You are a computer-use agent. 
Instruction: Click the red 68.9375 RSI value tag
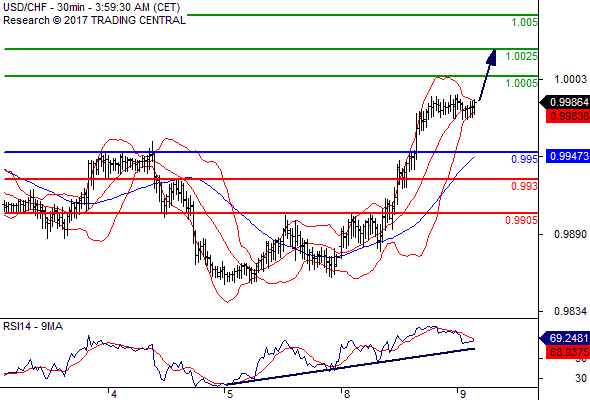point(568,352)
